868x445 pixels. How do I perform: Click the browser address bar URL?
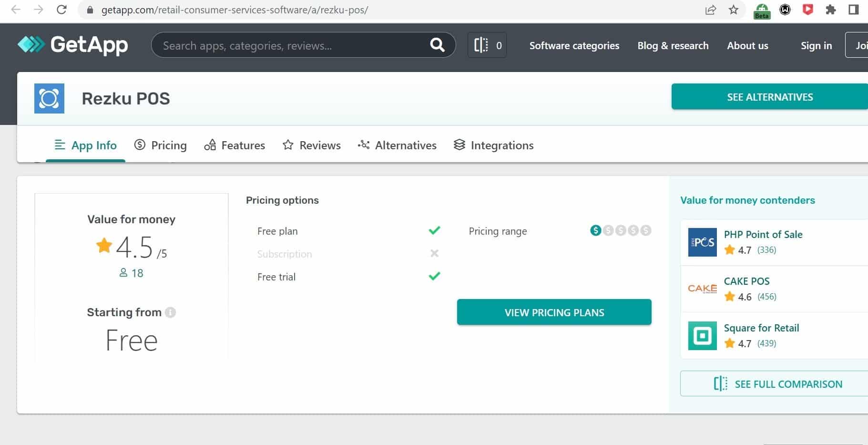coord(235,10)
